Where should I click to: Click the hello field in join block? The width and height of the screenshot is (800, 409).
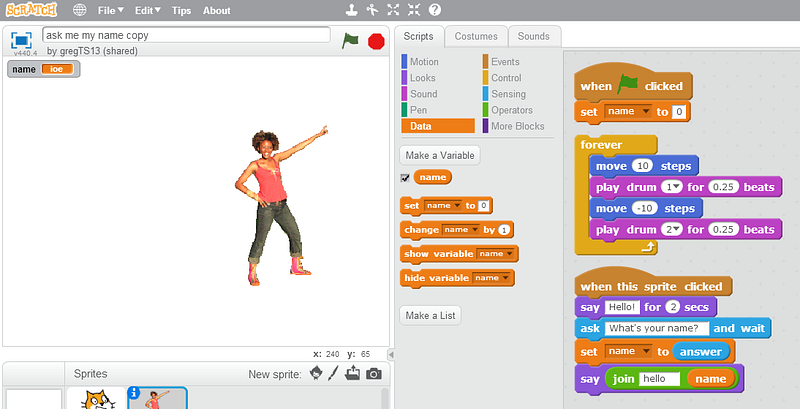pyautogui.click(x=659, y=379)
